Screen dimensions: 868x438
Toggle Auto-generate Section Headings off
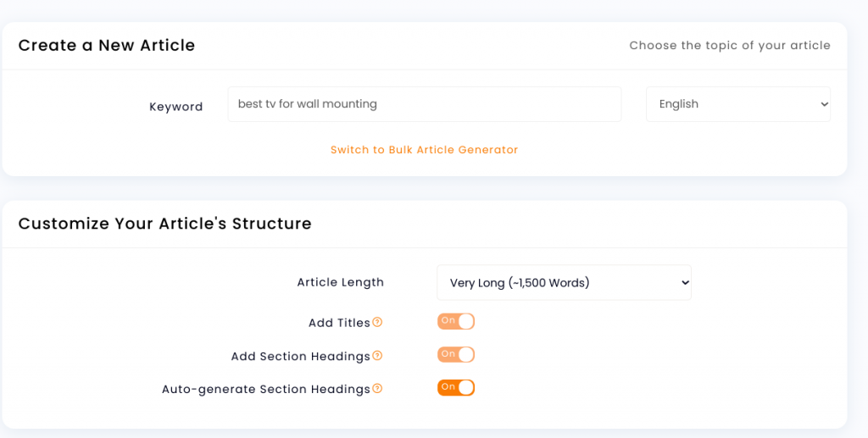click(456, 388)
